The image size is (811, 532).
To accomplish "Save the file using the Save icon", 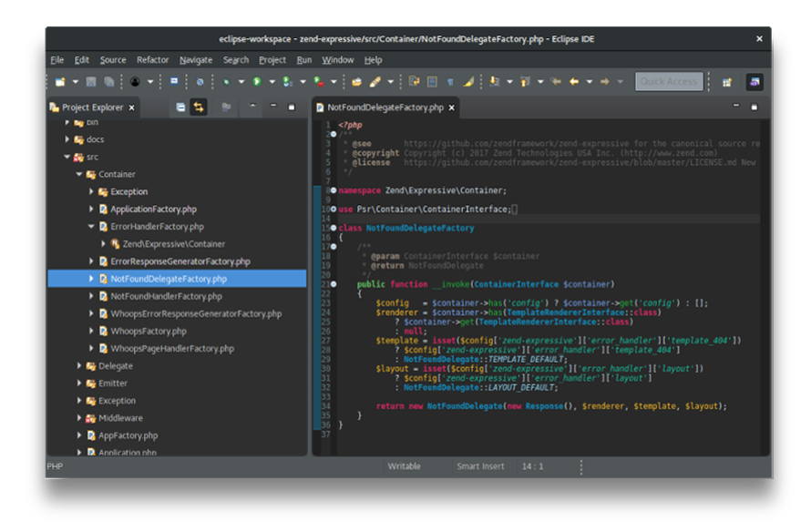I will pos(91,81).
